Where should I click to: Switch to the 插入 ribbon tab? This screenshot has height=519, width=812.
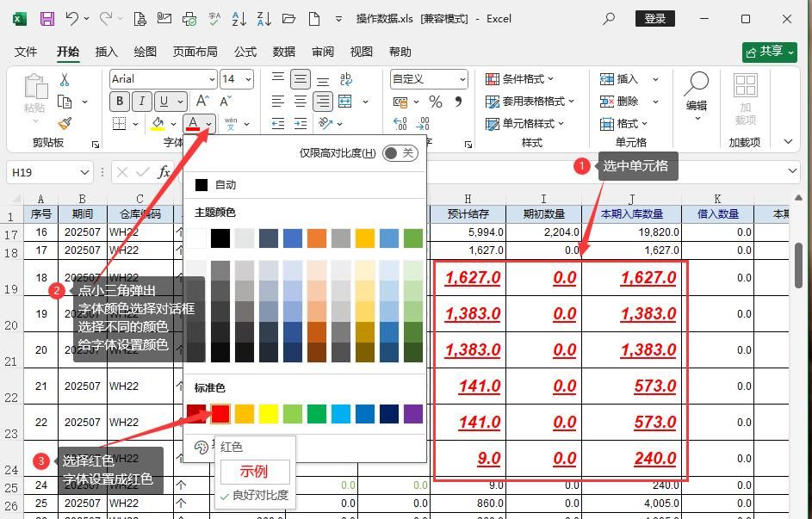[x=107, y=52]
